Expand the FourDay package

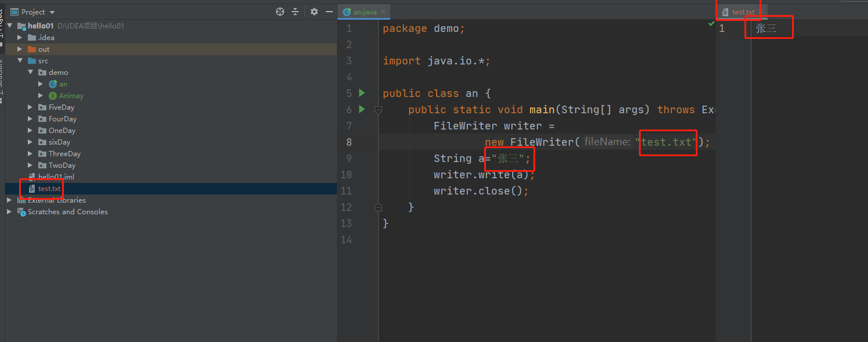tap(30, 119)
